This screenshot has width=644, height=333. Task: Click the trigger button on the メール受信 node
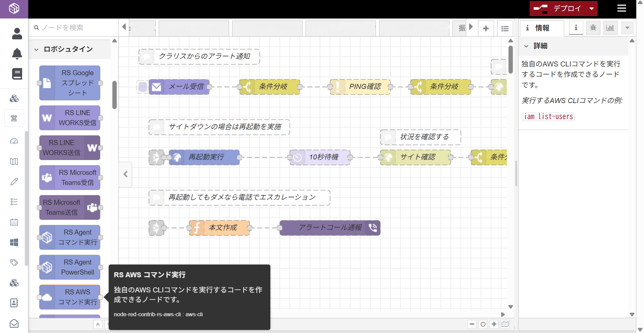pos(143,87)
